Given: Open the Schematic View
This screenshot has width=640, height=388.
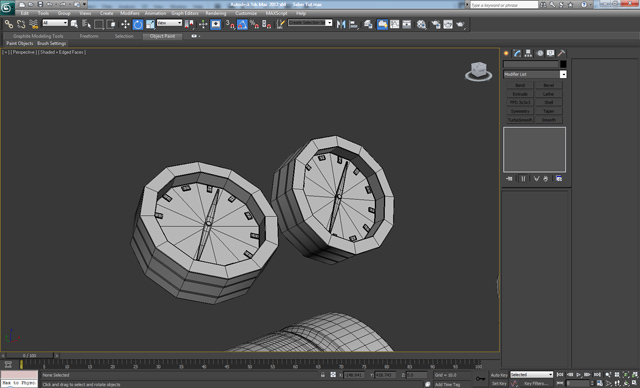Looking at the screenshot, I should click(x=407, y=24).
